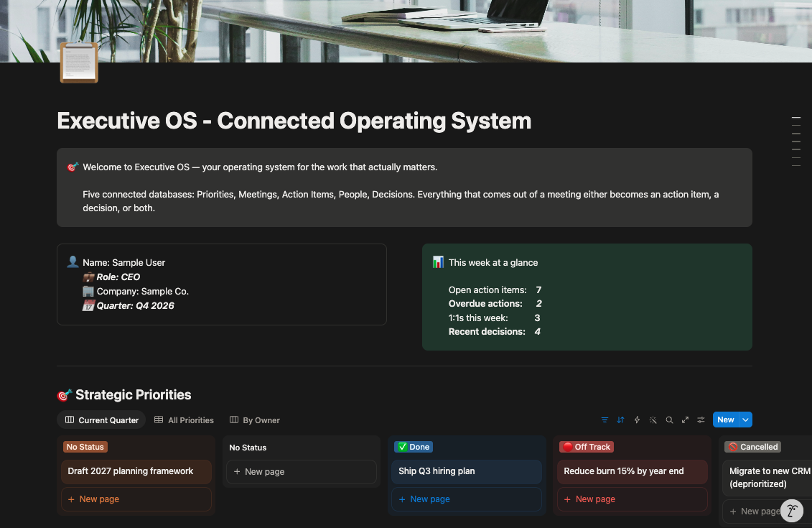Open the database search magnifier icon

click(x=669, y=420)
